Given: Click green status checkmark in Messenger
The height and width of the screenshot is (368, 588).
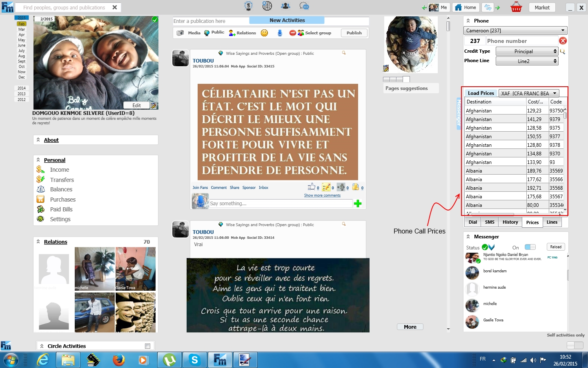Looking at the screenshot, I should click(485, 247).
